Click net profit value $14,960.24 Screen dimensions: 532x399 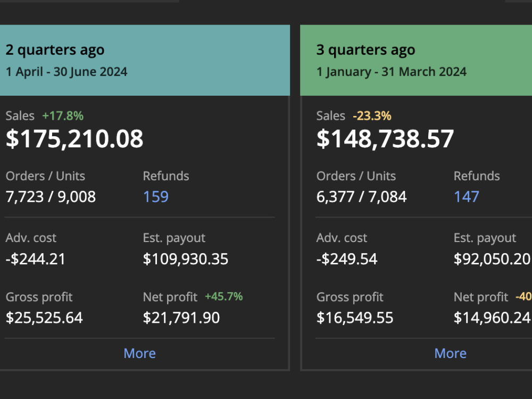pos(493,318)
